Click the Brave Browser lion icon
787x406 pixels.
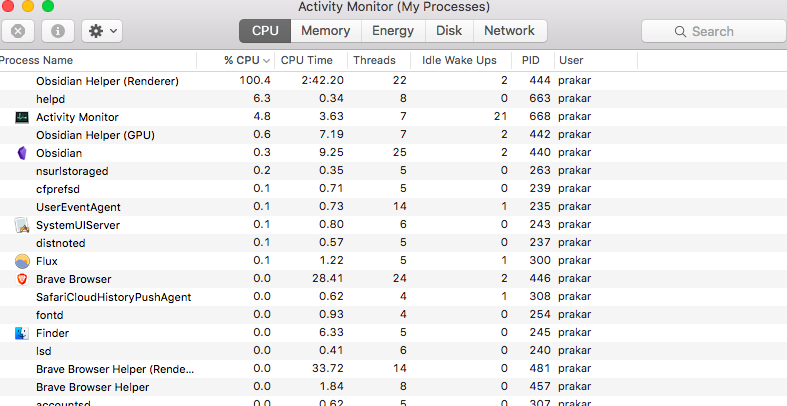22,279
